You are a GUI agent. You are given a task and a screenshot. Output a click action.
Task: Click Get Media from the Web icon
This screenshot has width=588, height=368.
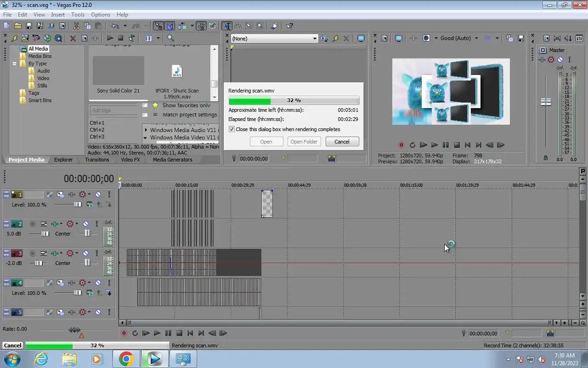tap(58, 38)
